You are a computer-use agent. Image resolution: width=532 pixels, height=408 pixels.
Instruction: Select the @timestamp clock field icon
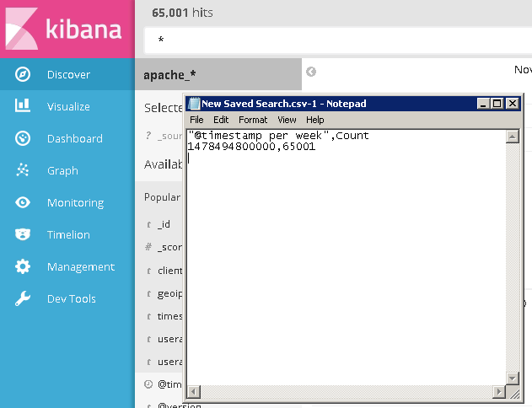point(148,384)
